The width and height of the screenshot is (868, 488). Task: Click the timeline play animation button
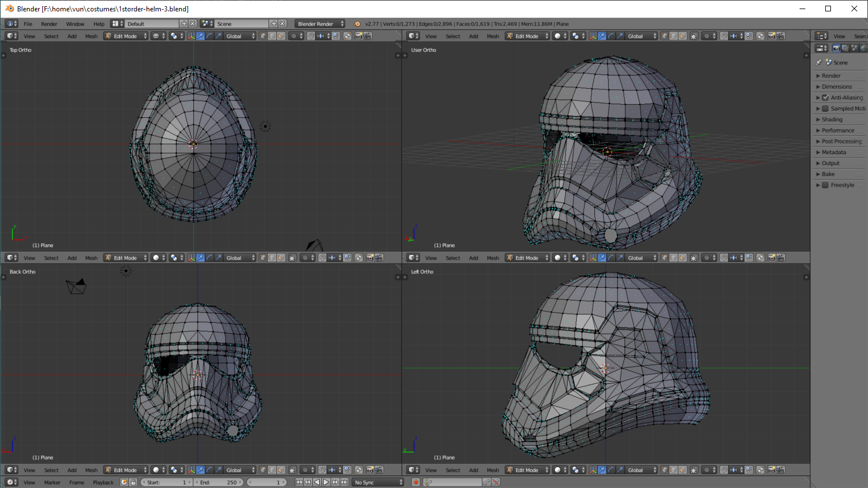tap(326, 482)
